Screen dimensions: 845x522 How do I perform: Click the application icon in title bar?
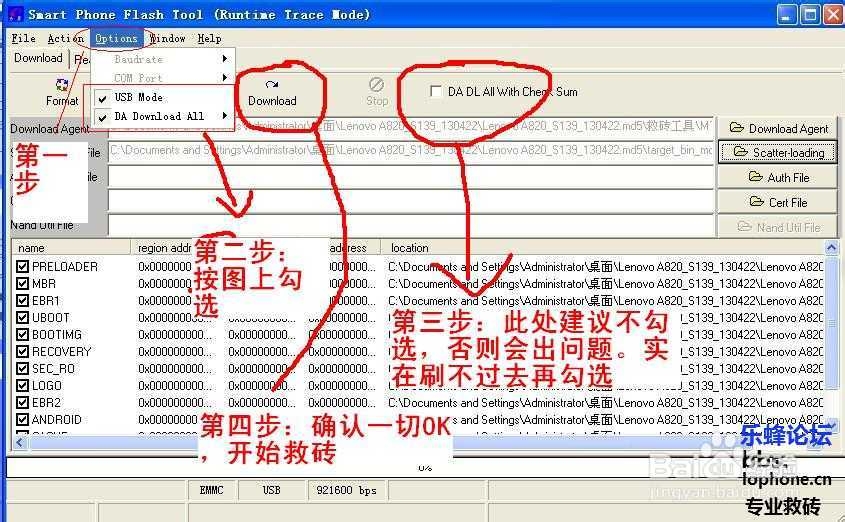[x=16, y=14]
